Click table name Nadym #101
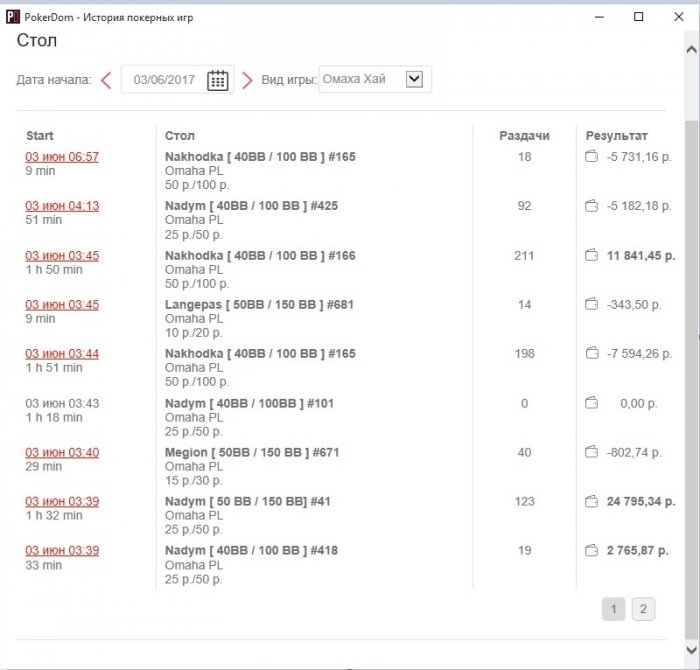 (x=250, y=404)
